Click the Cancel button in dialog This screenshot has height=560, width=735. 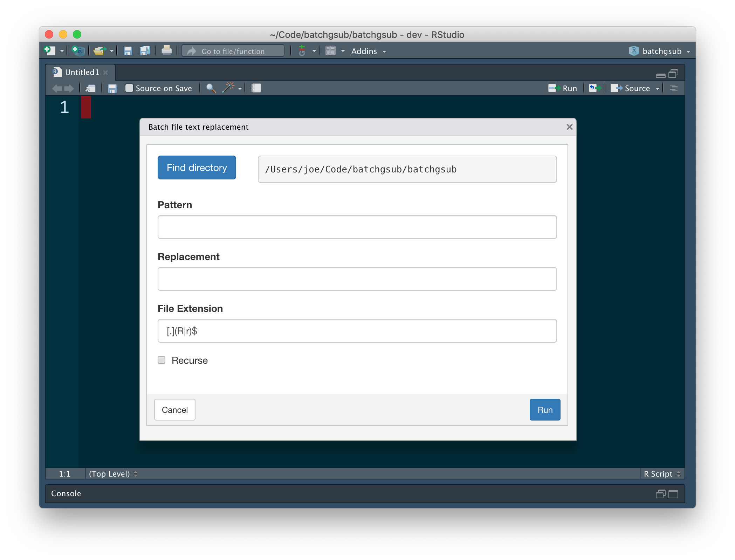point(174,410)
